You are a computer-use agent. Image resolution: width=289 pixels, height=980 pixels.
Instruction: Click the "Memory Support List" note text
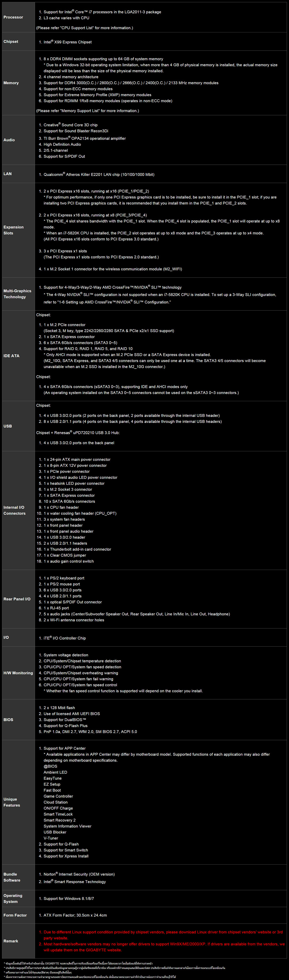[x=88, y=111]
